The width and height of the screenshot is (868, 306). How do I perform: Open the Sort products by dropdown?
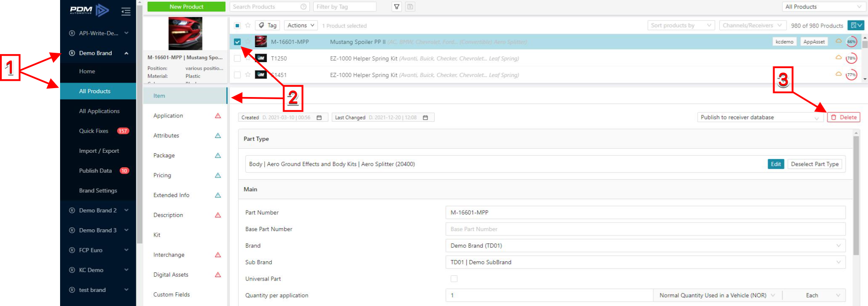click(681, 26)
